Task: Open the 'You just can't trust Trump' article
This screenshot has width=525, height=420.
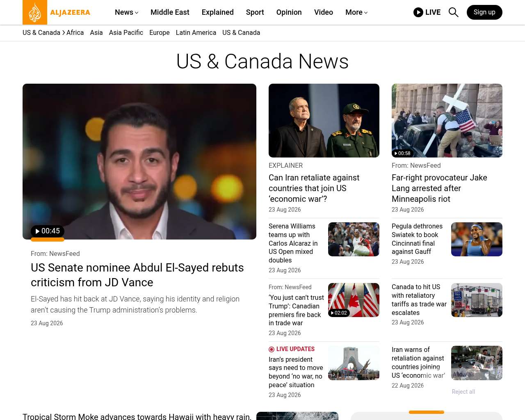Action: [296, 310]
